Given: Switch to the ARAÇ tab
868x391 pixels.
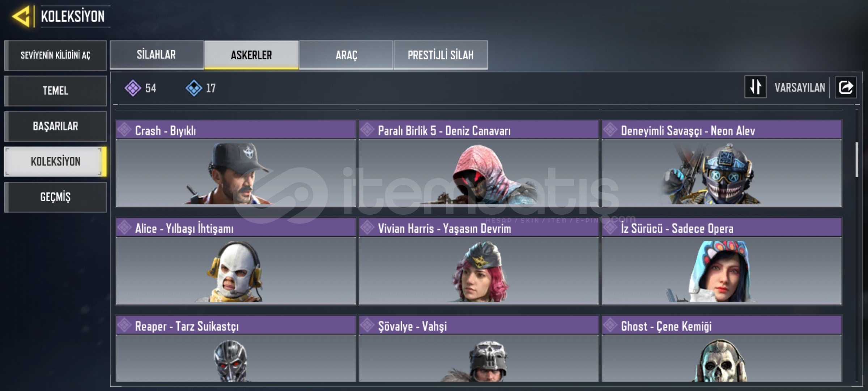Looking at the screenshot, I should click(x=346, y=55).
